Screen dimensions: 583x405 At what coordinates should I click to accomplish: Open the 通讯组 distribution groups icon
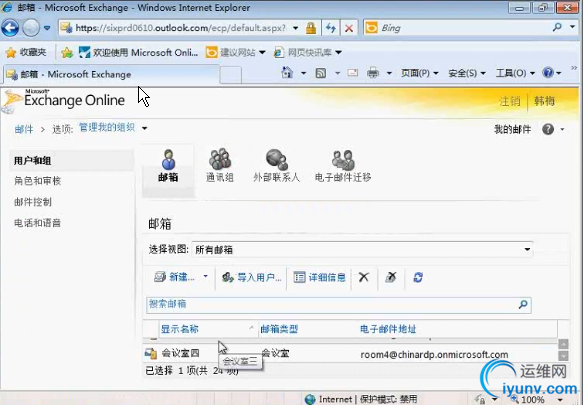click(x=220, y=166)
